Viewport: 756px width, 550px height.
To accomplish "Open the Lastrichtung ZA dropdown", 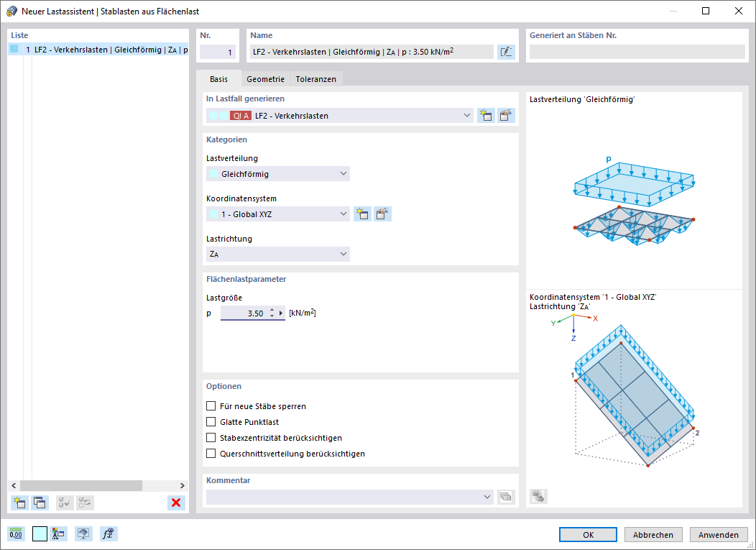I will pos(277,255).
